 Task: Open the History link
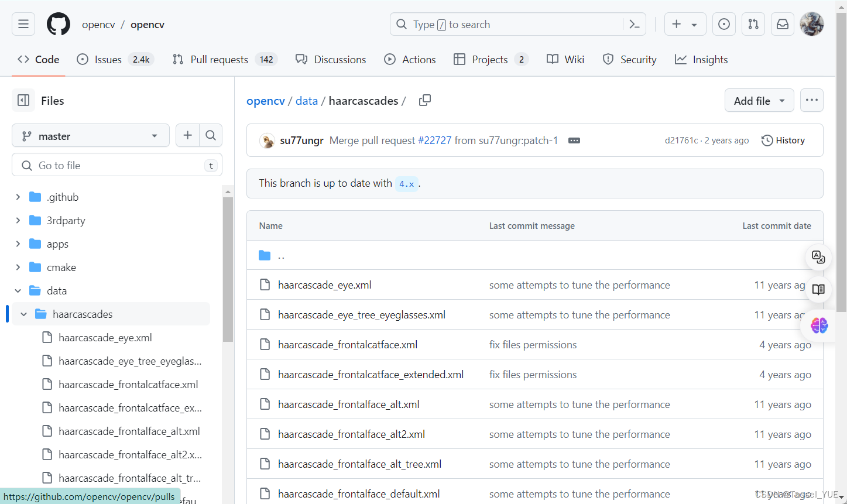click(x=783, y=140)
